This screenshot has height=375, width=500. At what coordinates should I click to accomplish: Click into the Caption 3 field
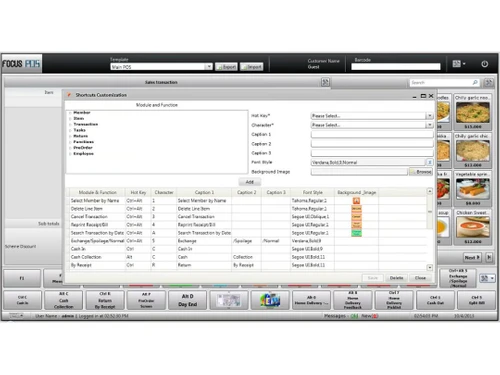point(372,153)
